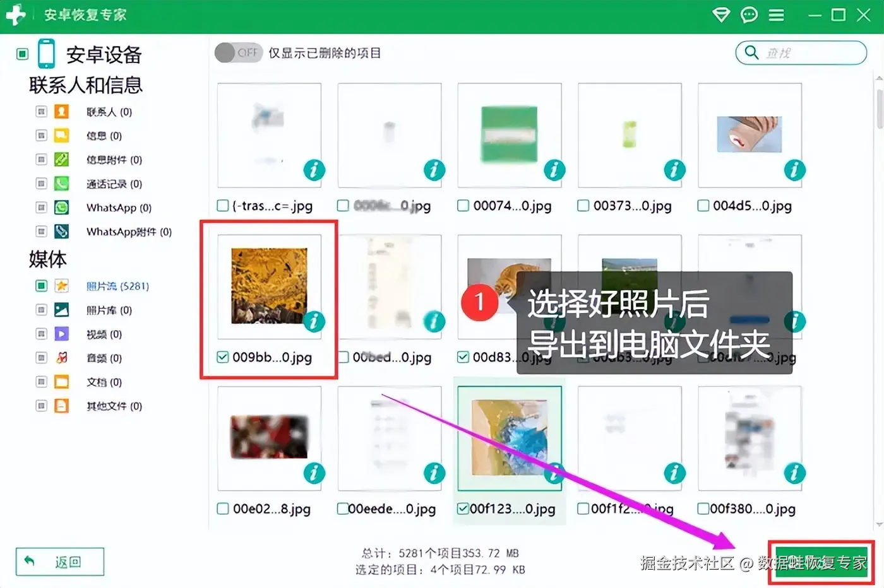Viewport: 884px width, 588px height.
Task: Click the vertical scrollbar of the file grid
Action: coord(880,109)
